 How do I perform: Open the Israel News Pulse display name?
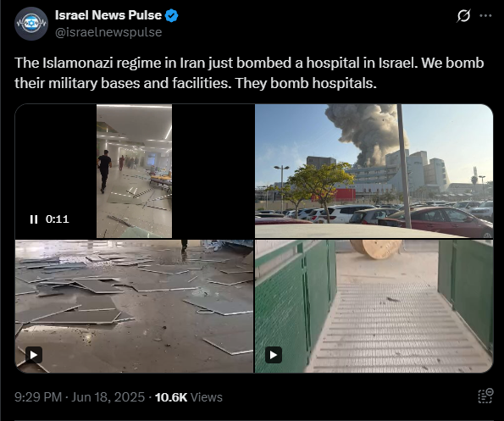pyautogui.click(x=108, y=15)
